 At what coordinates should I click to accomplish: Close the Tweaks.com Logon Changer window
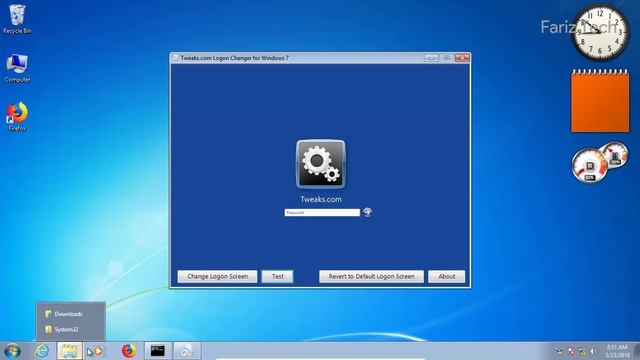462,58
